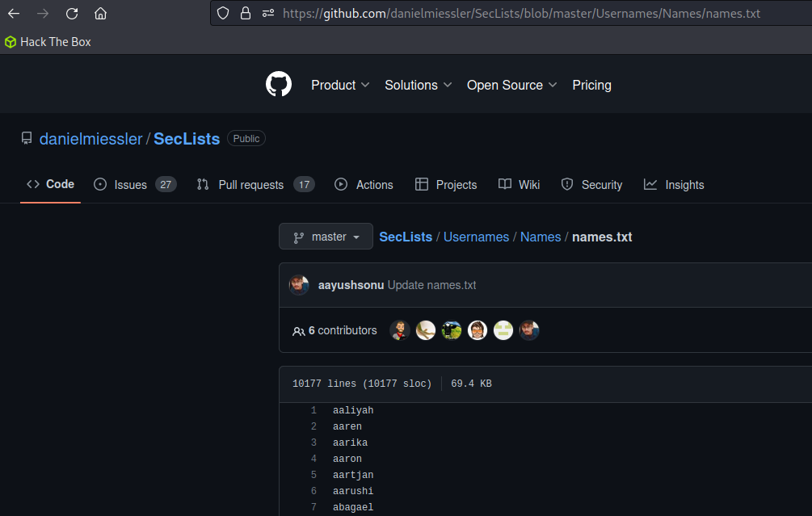This screenshot has width=812, height=516.
Task: Open the Update names.txt commit message
Action: [x=431, y=285]
